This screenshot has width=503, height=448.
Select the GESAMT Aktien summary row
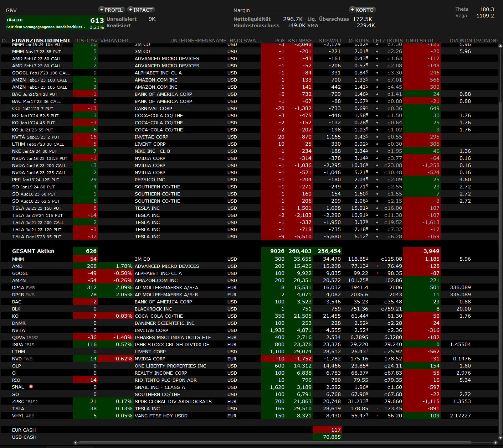point(33,251)
